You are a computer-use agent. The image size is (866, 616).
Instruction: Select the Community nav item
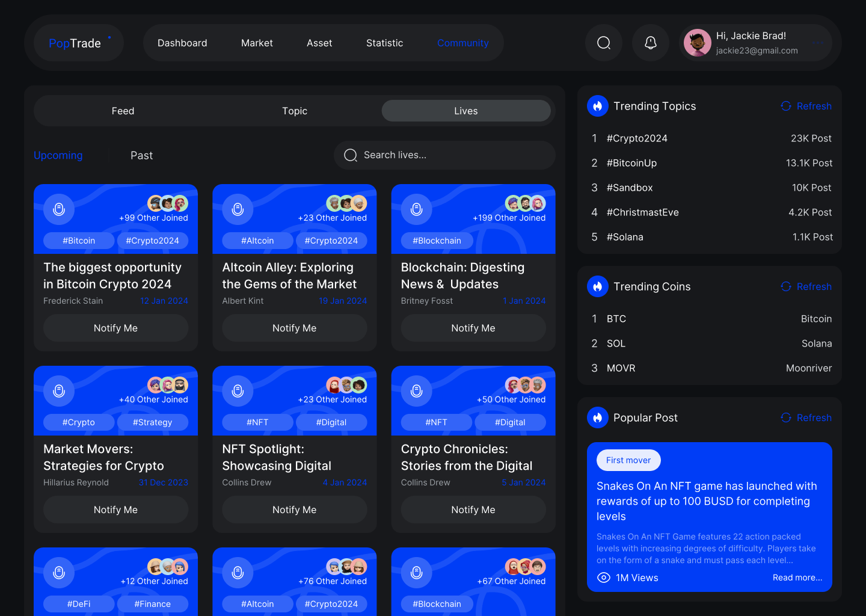point(463,43)
